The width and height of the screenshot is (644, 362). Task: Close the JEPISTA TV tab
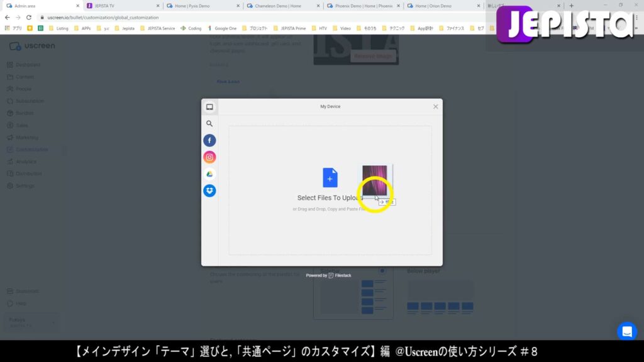tap(158, 6)
